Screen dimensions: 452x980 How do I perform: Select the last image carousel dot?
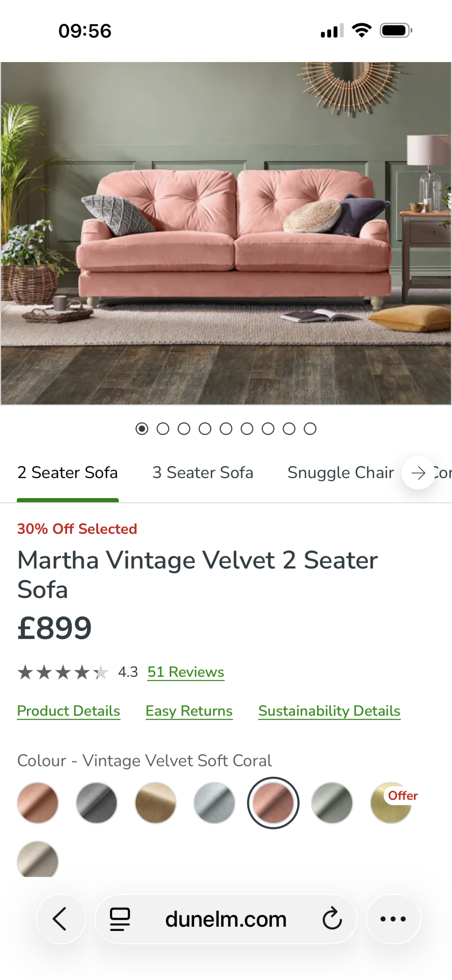[x=310, y=429]
